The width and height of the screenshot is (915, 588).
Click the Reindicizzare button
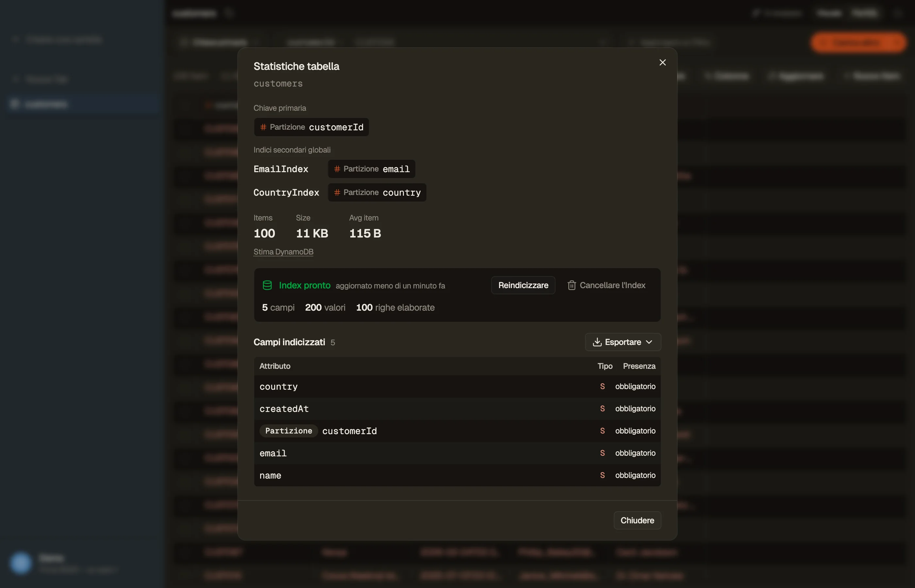point(523,285)
